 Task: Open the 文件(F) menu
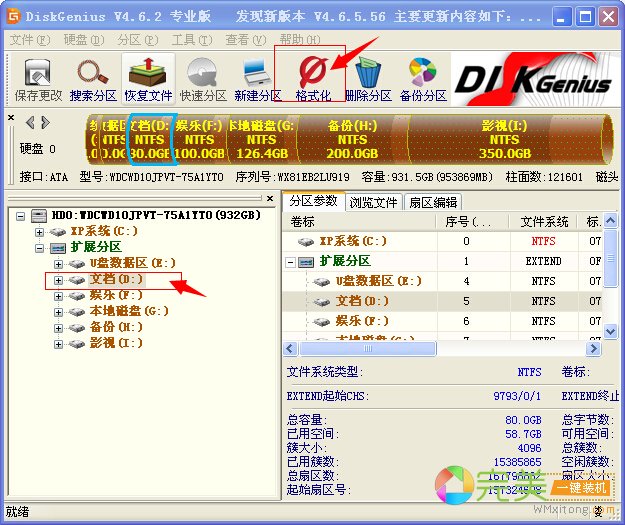[x=30, y=39]
